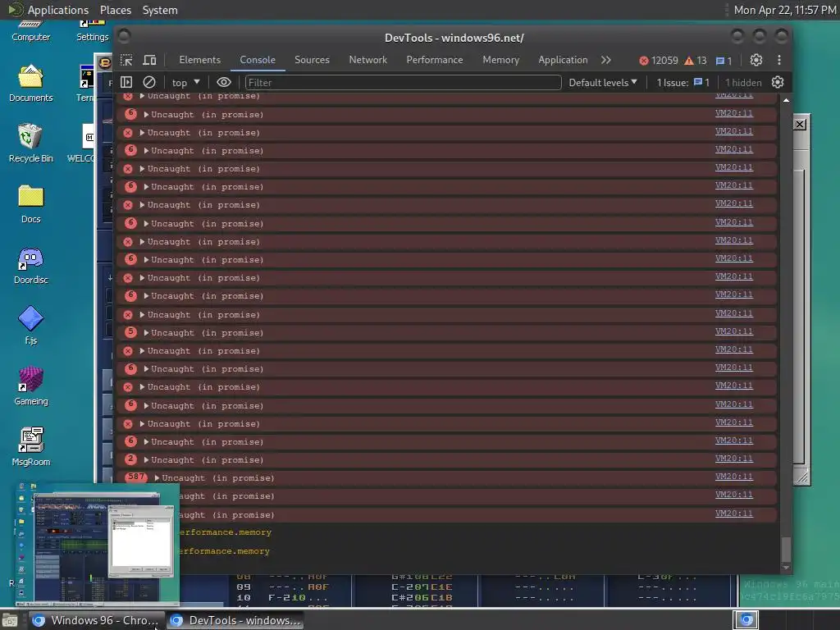840x630 pixels.
Task: Launch the Doordisc icon
Action: (30, 266)
